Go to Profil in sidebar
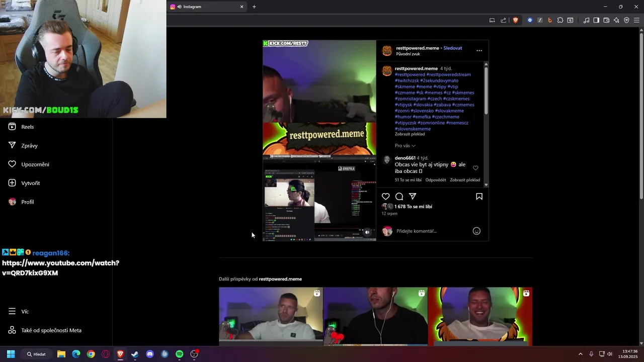644x362 pixels. pos(21,202)
